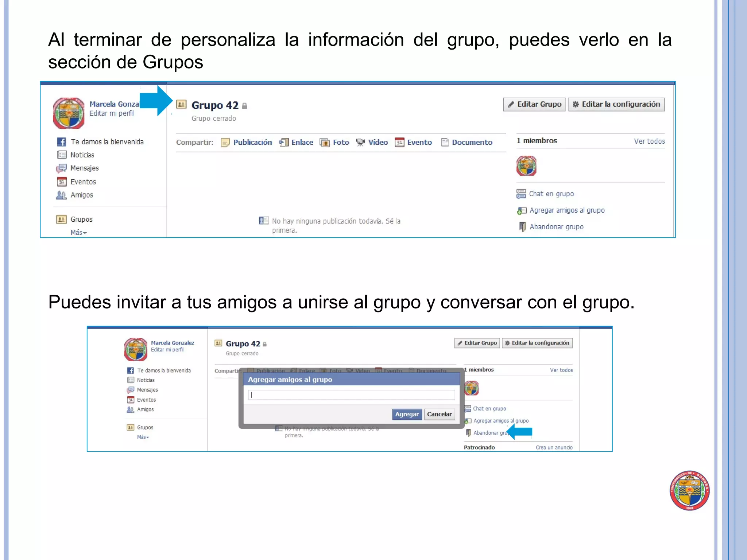Click Agregar amigos al grupo in bottom screenshot
This screenshot has width=747, height=560.
[x=501, y=421]
